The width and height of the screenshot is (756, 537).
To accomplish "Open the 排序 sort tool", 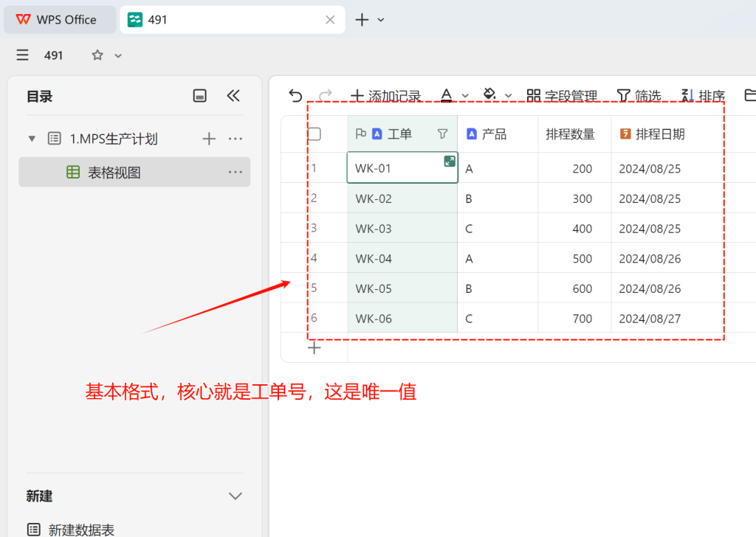I will click(703, 96).
